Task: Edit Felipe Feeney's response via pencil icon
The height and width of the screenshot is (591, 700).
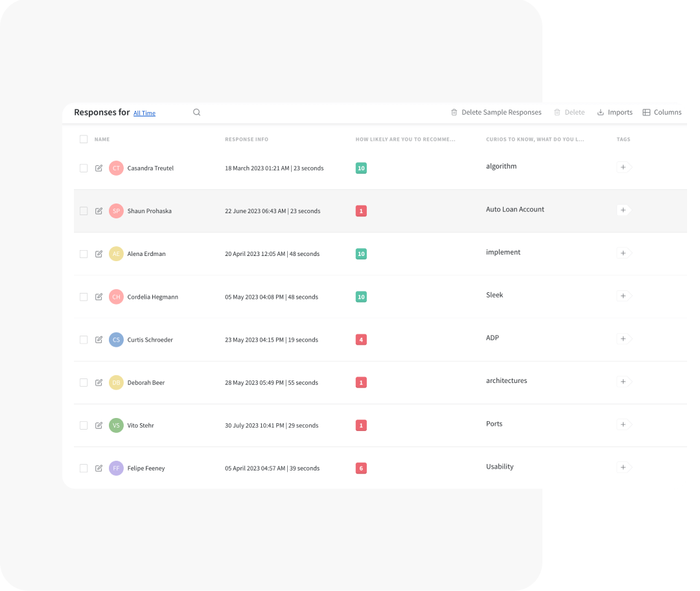Action: coord(99,468)
